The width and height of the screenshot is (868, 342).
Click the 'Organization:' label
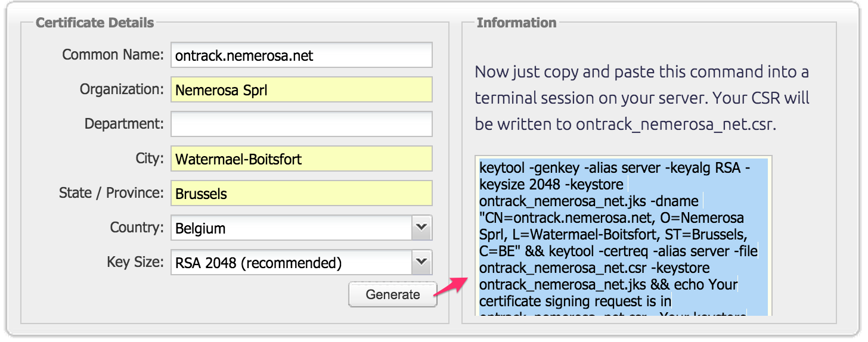(122, 89)
